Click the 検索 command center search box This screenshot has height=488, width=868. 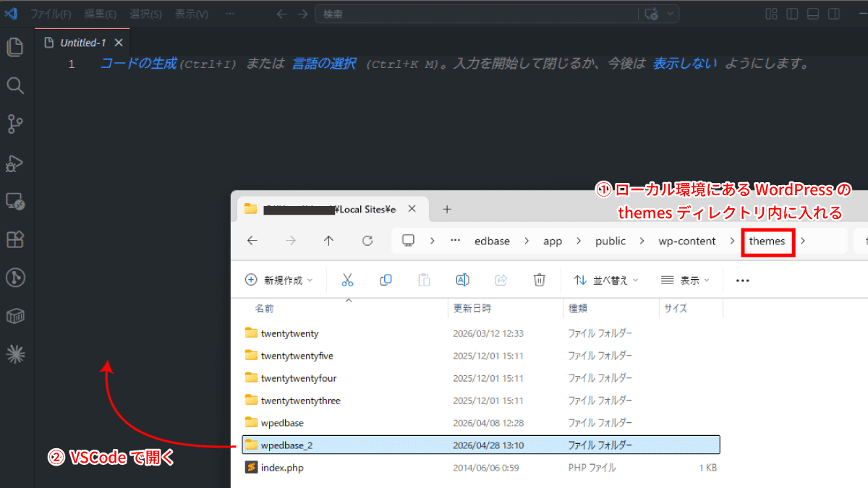tap(477, 14)
